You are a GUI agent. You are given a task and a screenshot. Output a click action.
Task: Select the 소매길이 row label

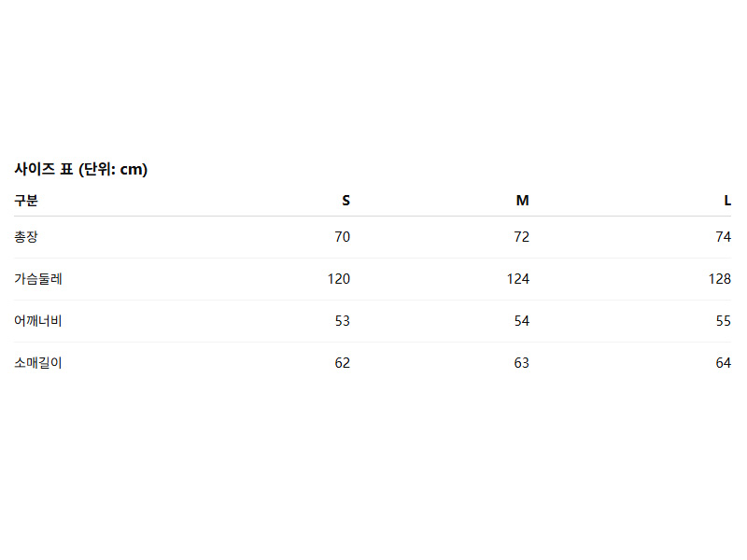point(38,363)
